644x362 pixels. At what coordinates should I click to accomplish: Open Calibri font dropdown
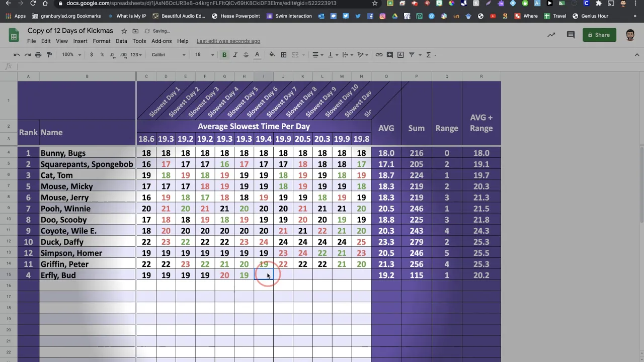pos(169,55)
